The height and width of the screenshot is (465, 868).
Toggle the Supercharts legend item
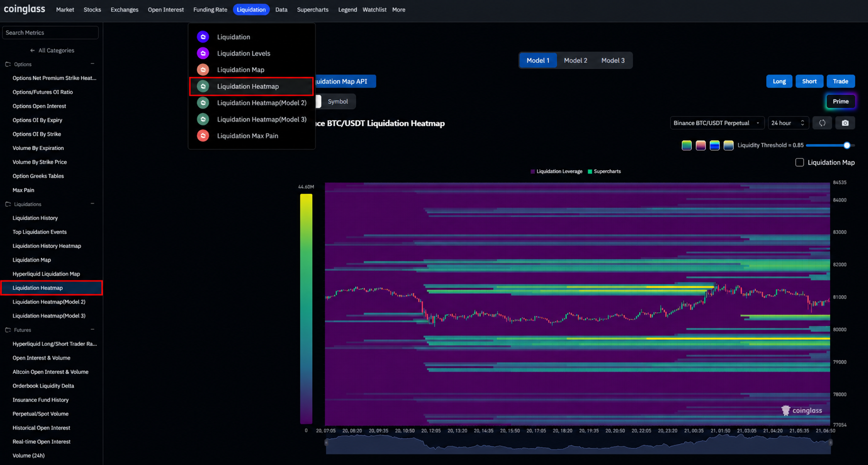tap(604, 172)
